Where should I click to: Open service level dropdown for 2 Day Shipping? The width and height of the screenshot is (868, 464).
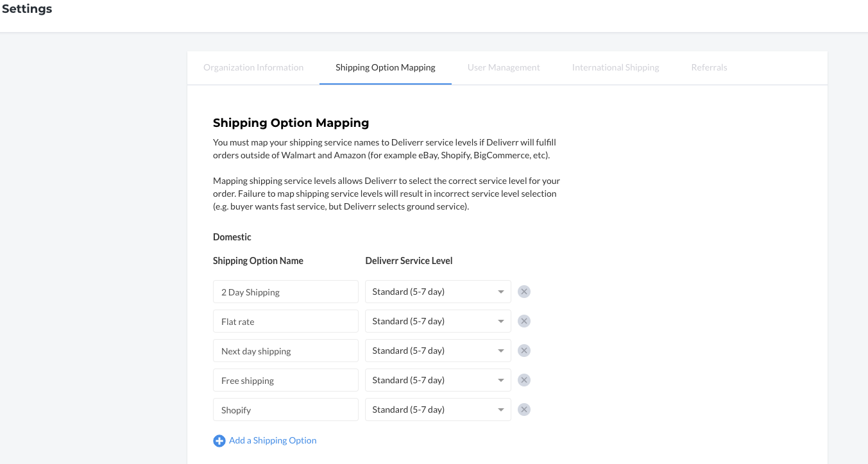click(438, 292)
